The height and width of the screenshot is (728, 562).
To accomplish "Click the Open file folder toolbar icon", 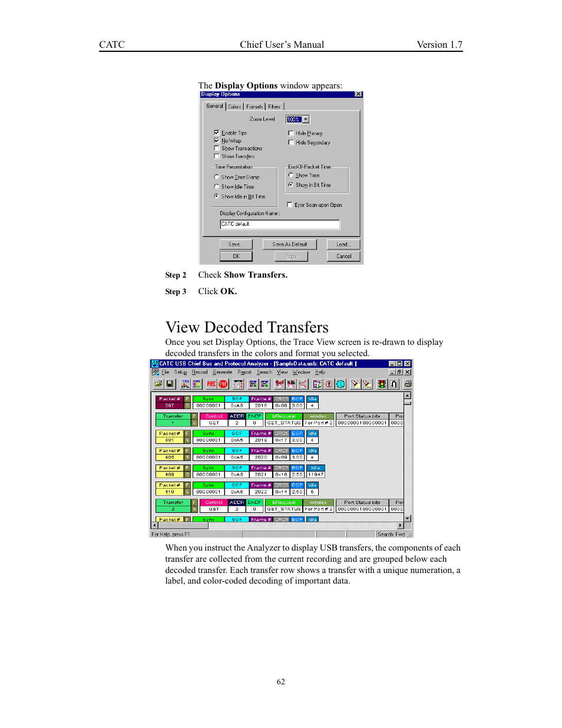I will coord(158,384).
